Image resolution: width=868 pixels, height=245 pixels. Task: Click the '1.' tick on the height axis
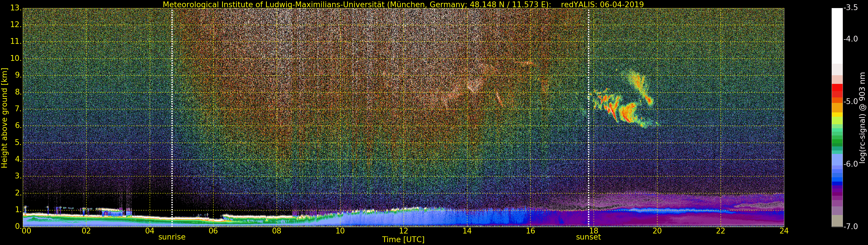[x=18, y=210]
